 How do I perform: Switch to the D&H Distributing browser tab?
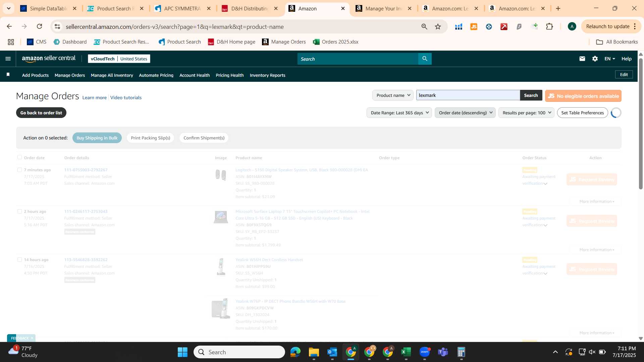pyautogui.click(x=249, y=8)
